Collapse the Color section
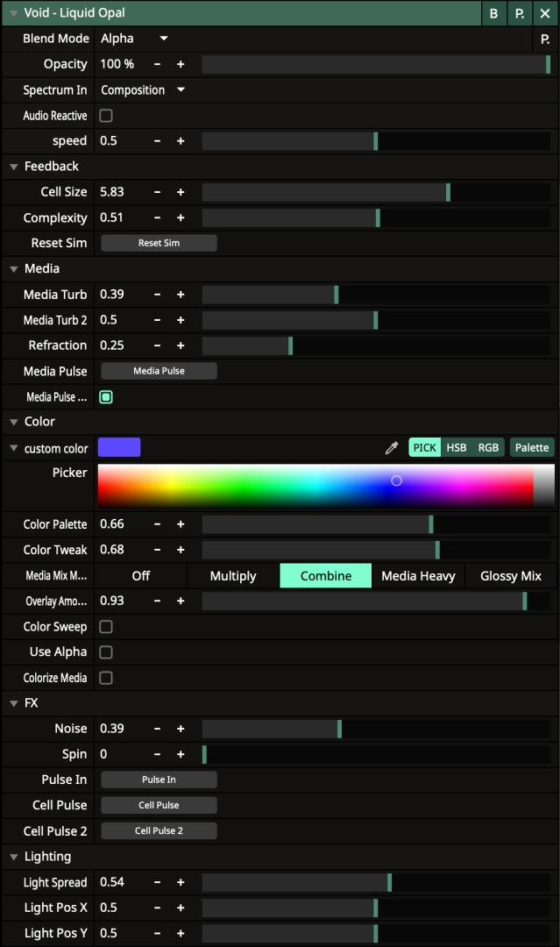The width and height of the screenshot is (560, 947). point(13,422)
